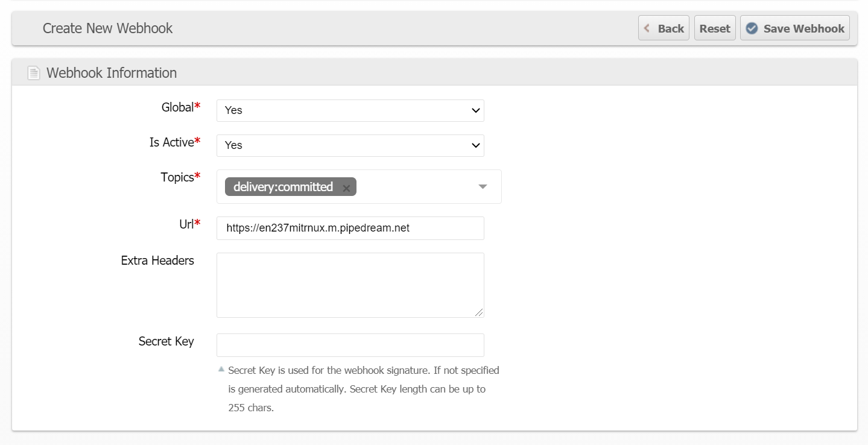868x445 pixels.
Task: Click the Topics field label
Action: click(177, 177)
